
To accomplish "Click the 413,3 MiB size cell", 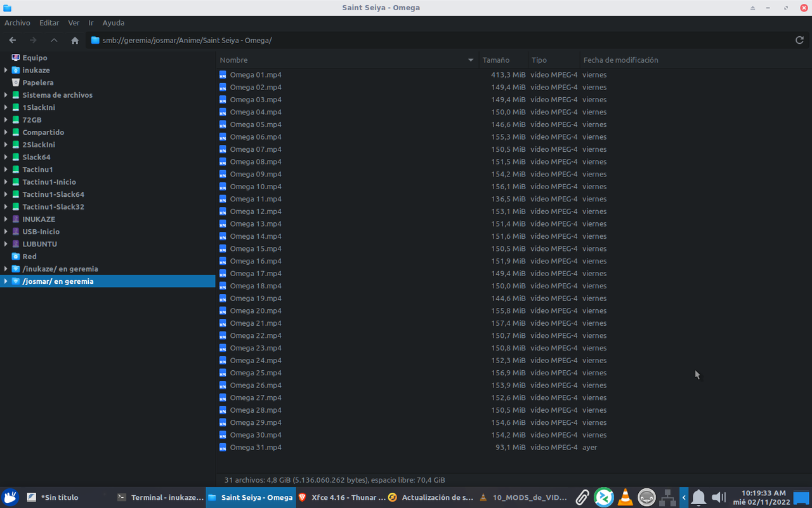I will pyautogui.click(x=508, y=75).
